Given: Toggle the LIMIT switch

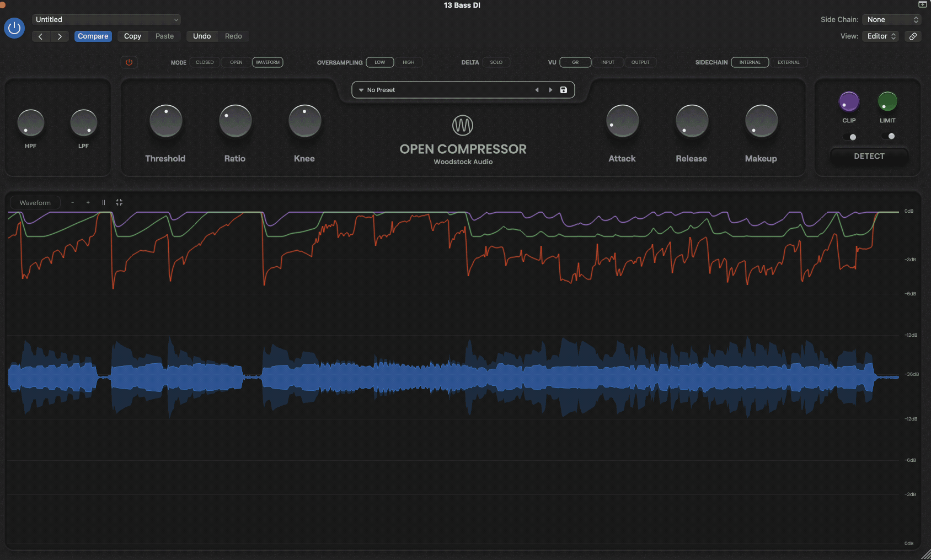Looking at the screenshot, I should [888, 136].
